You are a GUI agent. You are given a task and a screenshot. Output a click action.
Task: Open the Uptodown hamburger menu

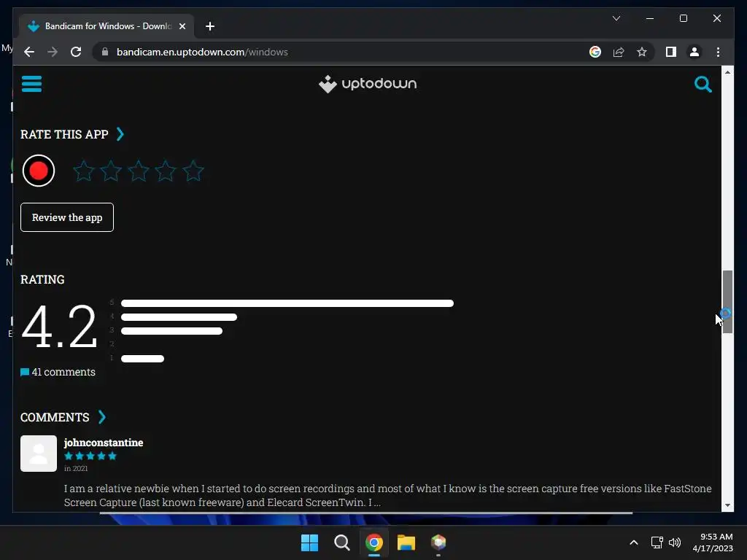pos(31,84)
